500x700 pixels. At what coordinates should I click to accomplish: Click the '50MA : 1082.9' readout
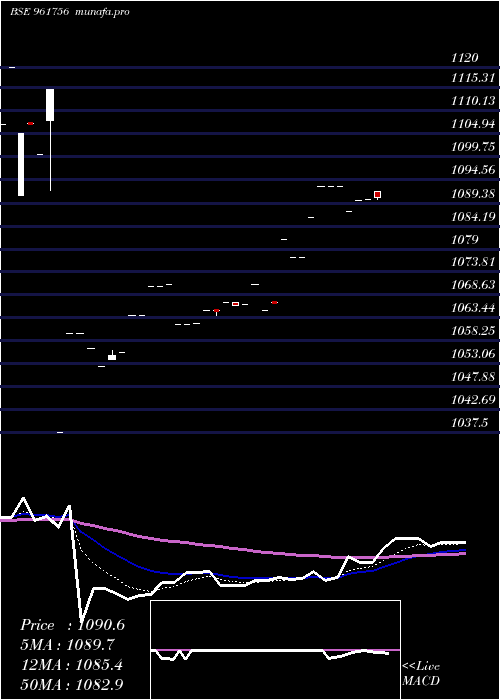point(72,684)
